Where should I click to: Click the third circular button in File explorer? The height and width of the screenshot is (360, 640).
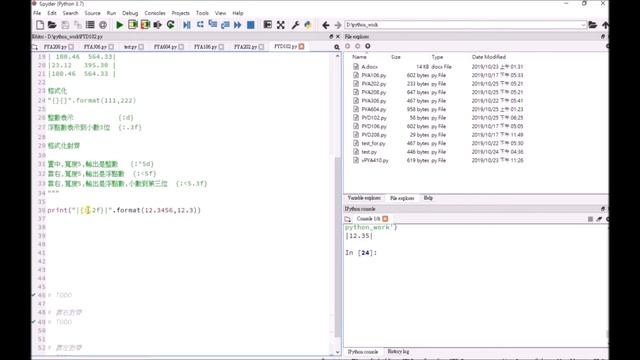coord(368,46)
